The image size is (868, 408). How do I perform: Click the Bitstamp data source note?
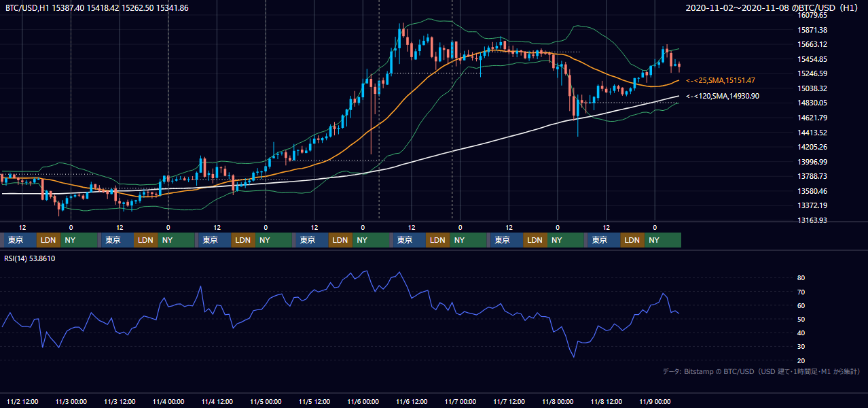coord(761,371)
